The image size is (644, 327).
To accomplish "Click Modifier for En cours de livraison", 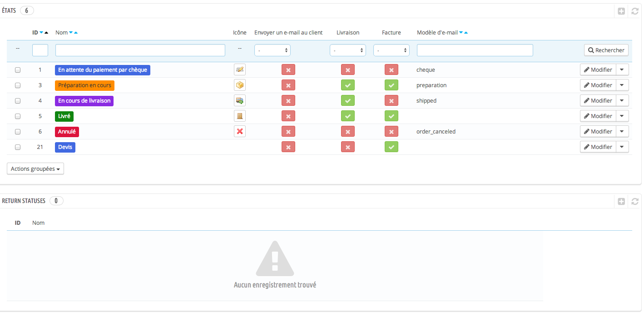I will pos(598,101).
